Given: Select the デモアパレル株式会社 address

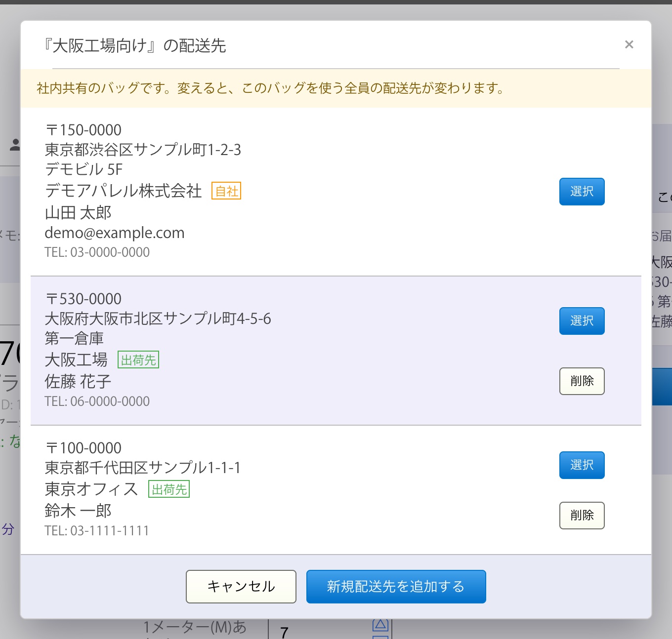Looking at the screenshot, I should click(x=582, y=192).
